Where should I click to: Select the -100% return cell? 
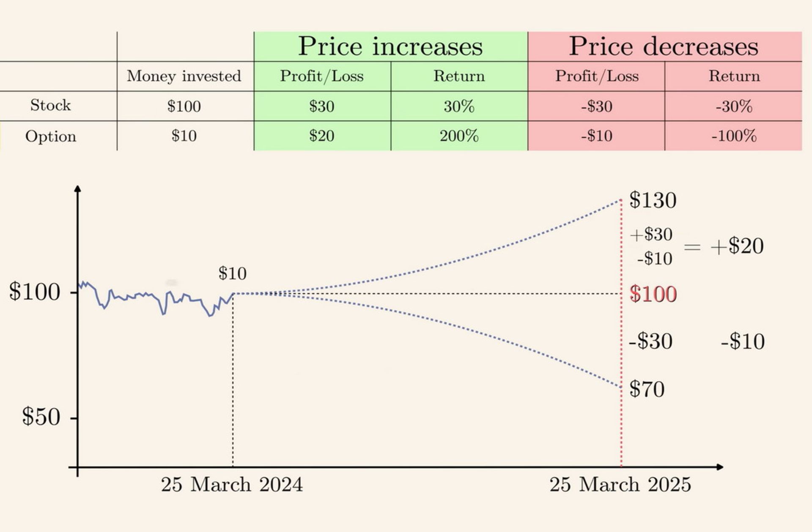(734, 136)
